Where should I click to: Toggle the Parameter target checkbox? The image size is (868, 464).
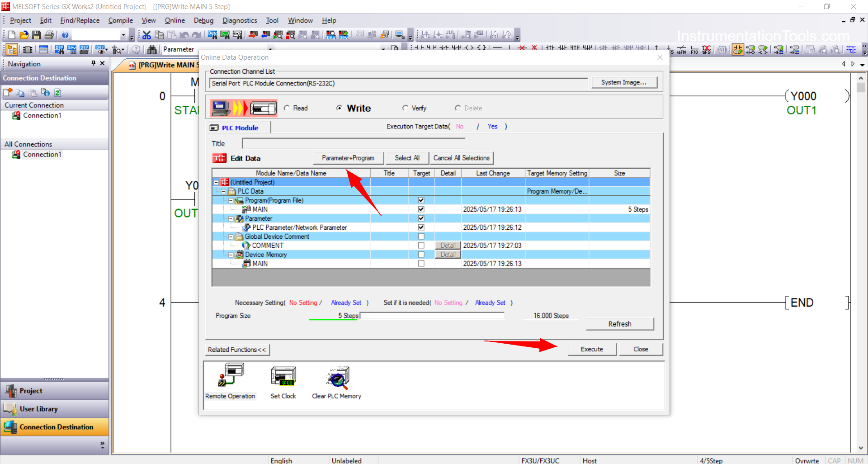click(x=421, y=218)
